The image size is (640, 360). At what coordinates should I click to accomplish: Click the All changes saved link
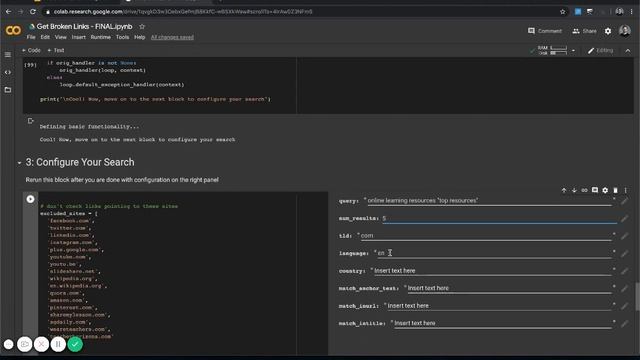click(172, 37)
